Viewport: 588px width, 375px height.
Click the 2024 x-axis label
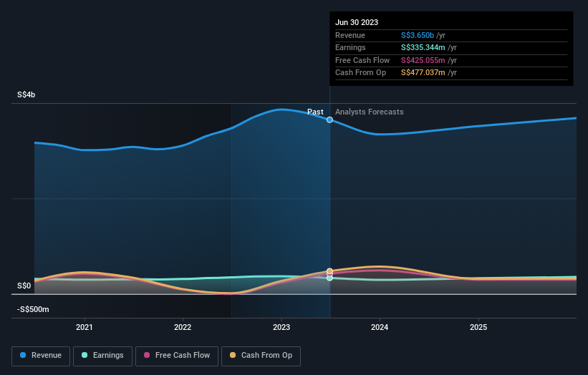tap(380, 327)
